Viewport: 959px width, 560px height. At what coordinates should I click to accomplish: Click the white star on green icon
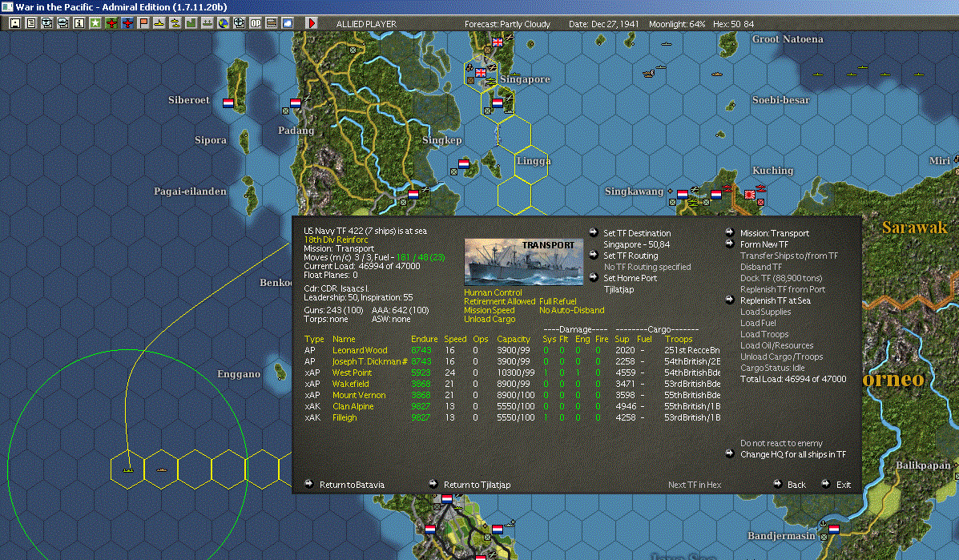[95, 23]
